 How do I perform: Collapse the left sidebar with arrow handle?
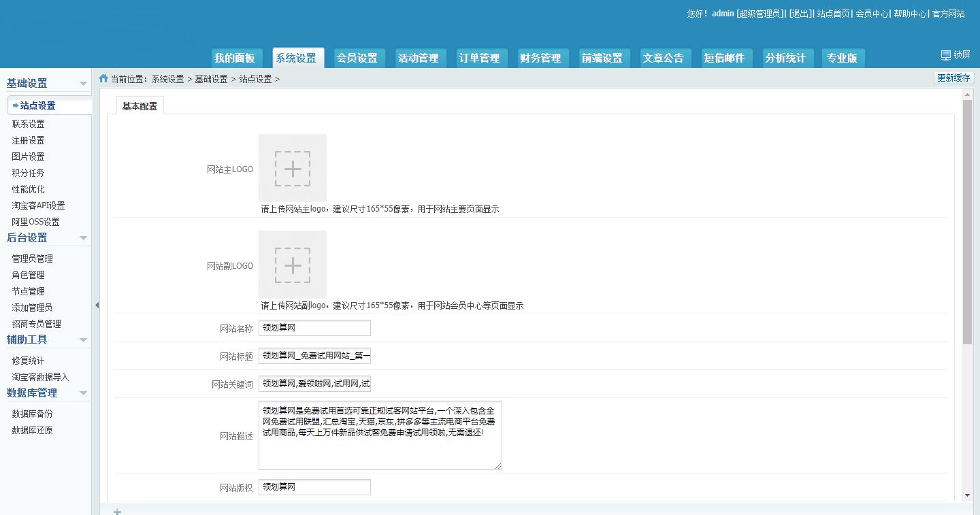coord(97,305)
